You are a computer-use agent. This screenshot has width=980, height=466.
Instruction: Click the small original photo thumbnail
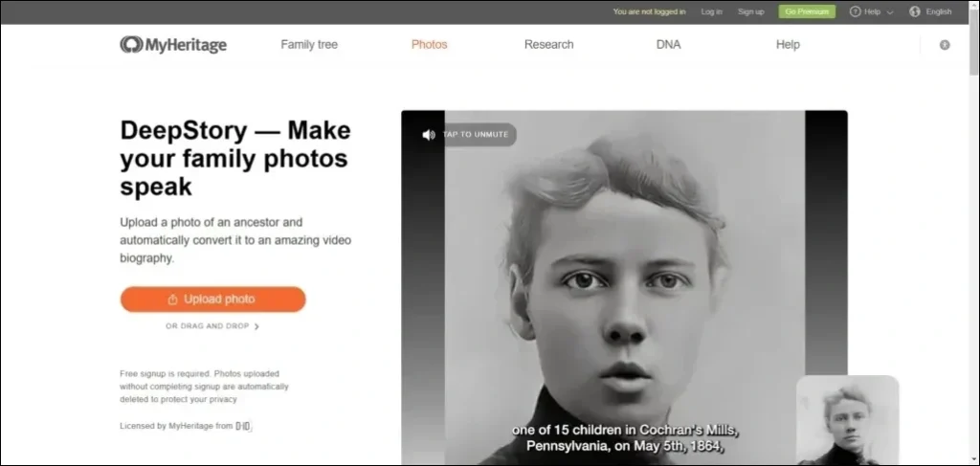[x=848, y=420]
